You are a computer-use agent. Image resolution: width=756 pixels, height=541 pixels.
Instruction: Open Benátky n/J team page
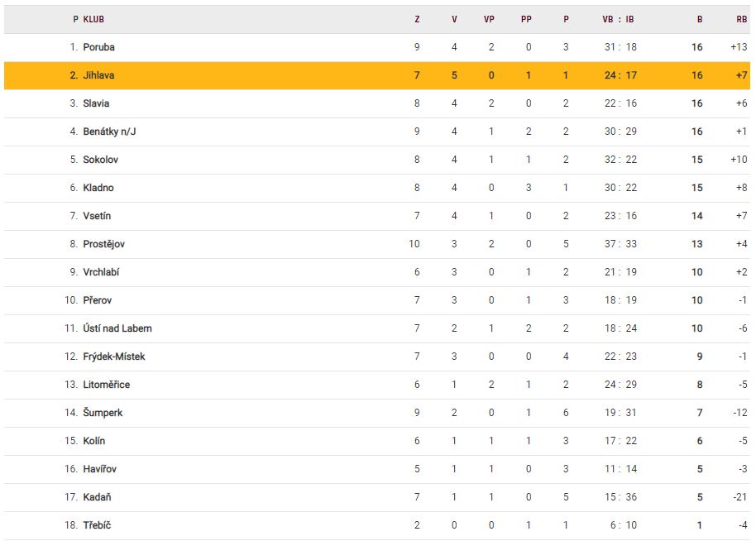click(111, 132)
